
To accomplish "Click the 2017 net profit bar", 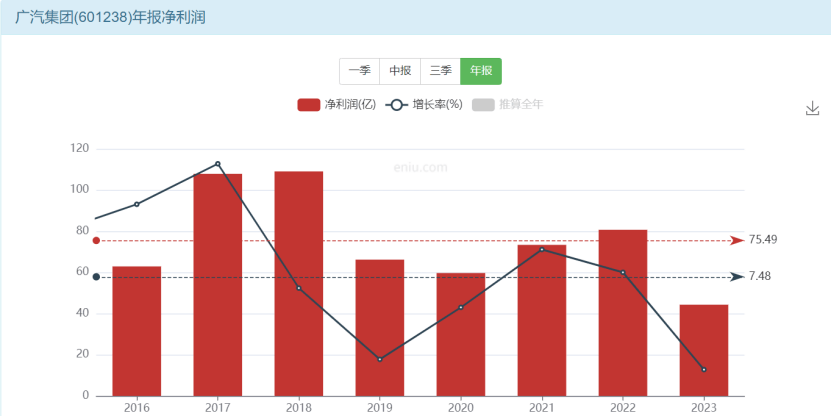I will 217,285.
